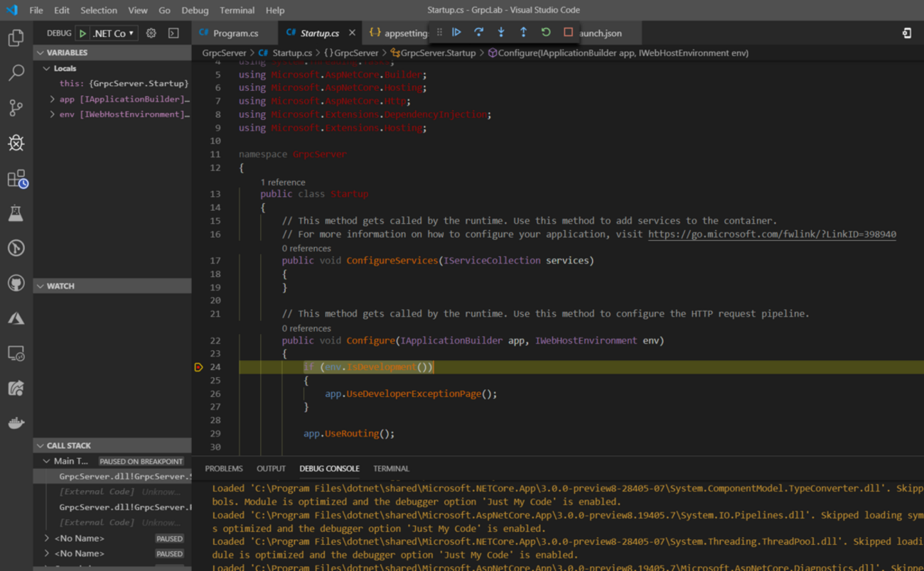This screenshot has height=571, width=924.
Task: Switch to the Program.cs tab
Action: [x=235, y=33]
